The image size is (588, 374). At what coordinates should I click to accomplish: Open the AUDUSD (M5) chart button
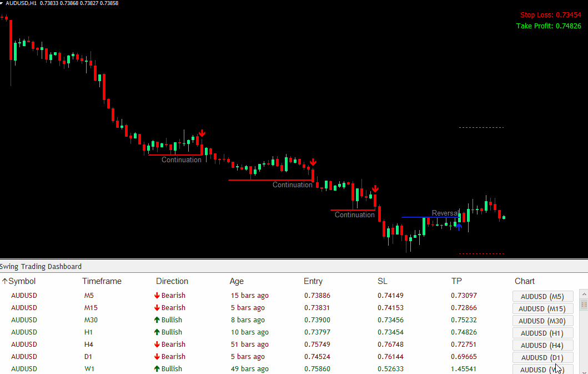click(542, 296)
